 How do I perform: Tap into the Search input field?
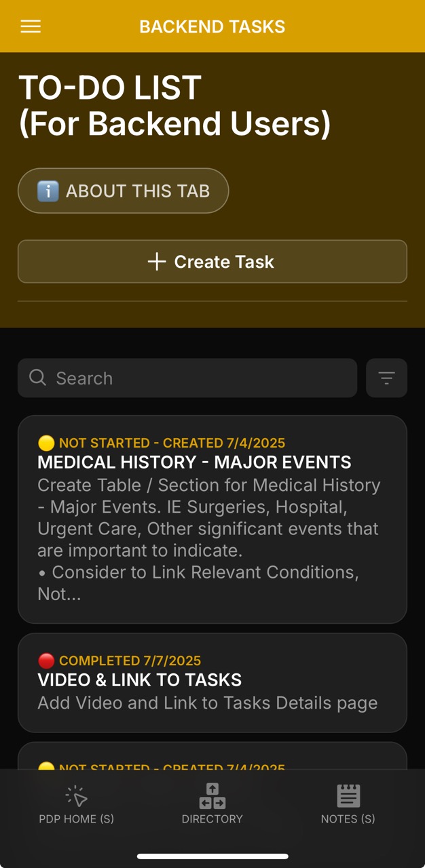(x=187, y=378)
